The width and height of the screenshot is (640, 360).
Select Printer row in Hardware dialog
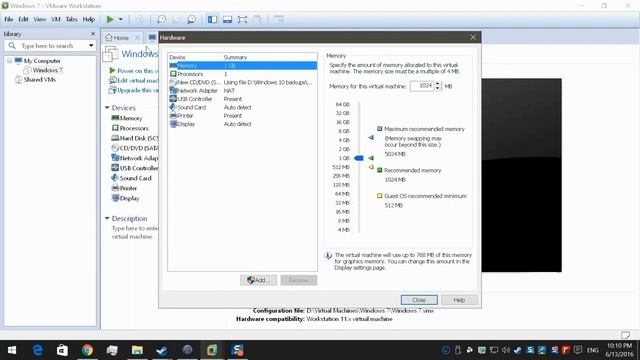point(242,116)
